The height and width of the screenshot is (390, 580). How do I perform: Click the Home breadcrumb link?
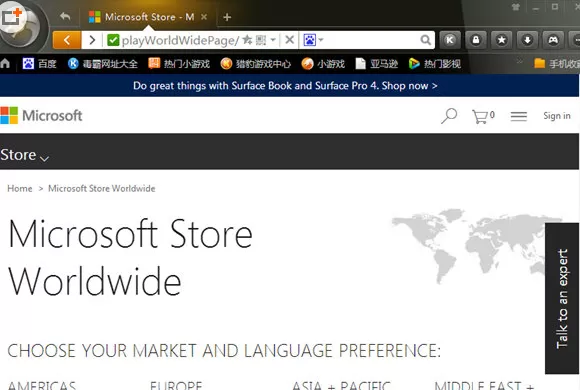point(20,188)
